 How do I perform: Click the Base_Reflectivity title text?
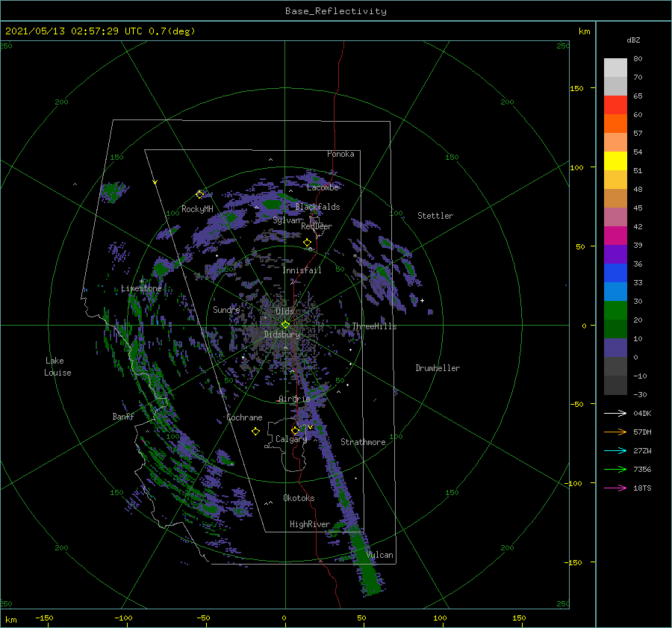click(336, 11)
